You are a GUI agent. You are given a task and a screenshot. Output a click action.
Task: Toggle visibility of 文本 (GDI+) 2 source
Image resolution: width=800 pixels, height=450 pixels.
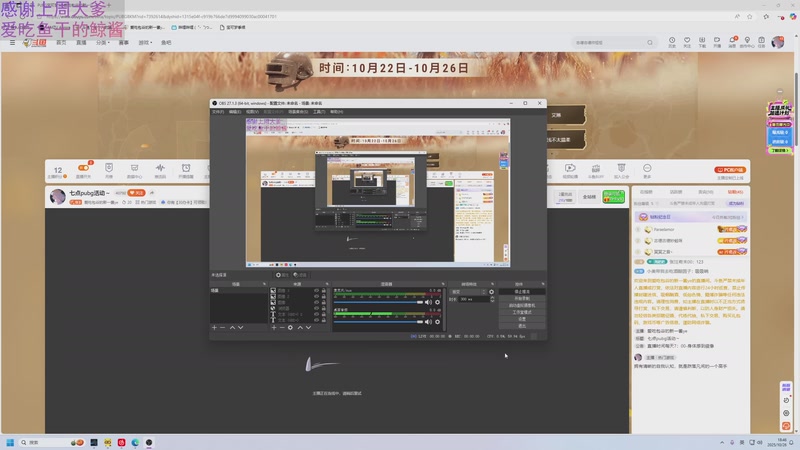click(316, 314)
